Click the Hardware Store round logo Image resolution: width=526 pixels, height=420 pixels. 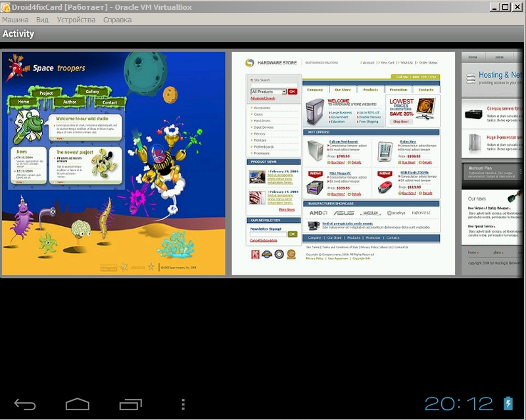pyautogui.click(x=249, y=63)
